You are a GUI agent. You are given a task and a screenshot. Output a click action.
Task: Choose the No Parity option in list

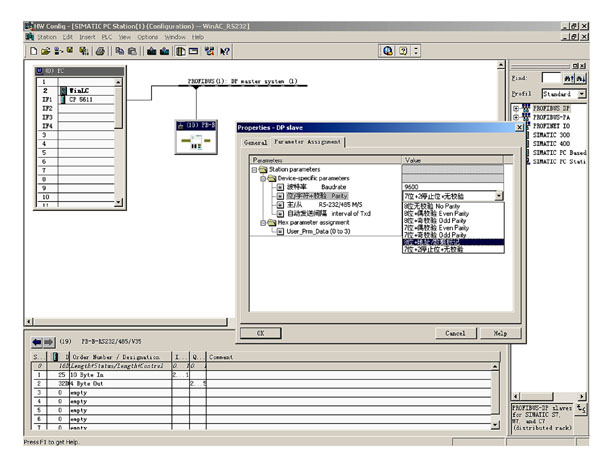pos(453,206)
